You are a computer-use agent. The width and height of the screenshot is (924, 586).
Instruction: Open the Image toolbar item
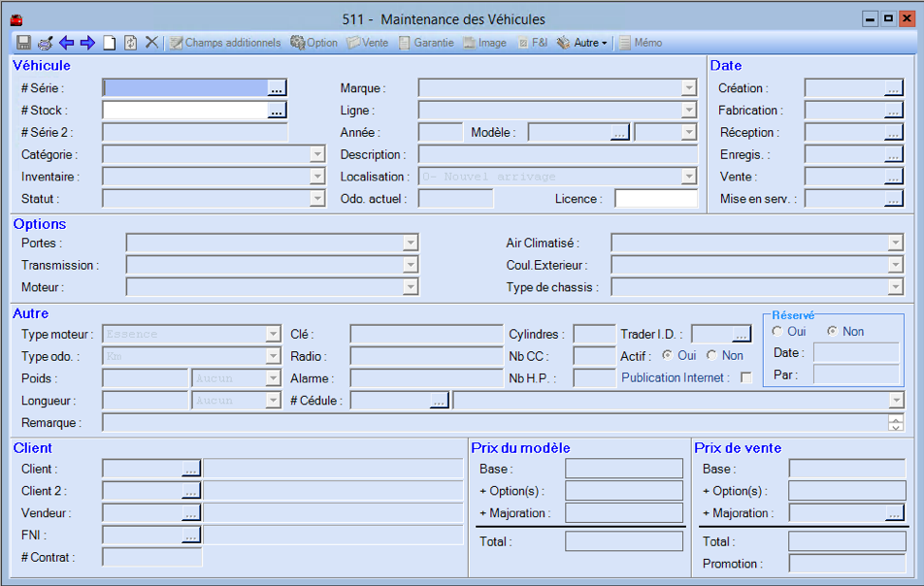[485, 43]
